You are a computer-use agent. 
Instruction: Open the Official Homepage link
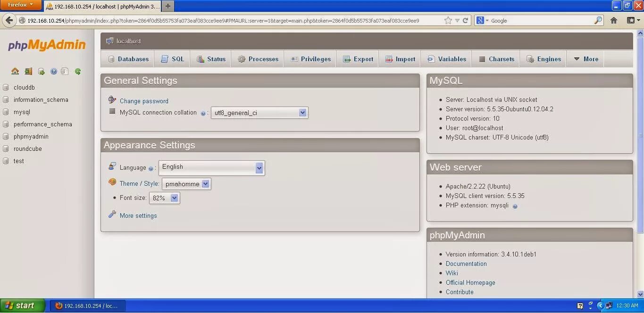[470, 282]
